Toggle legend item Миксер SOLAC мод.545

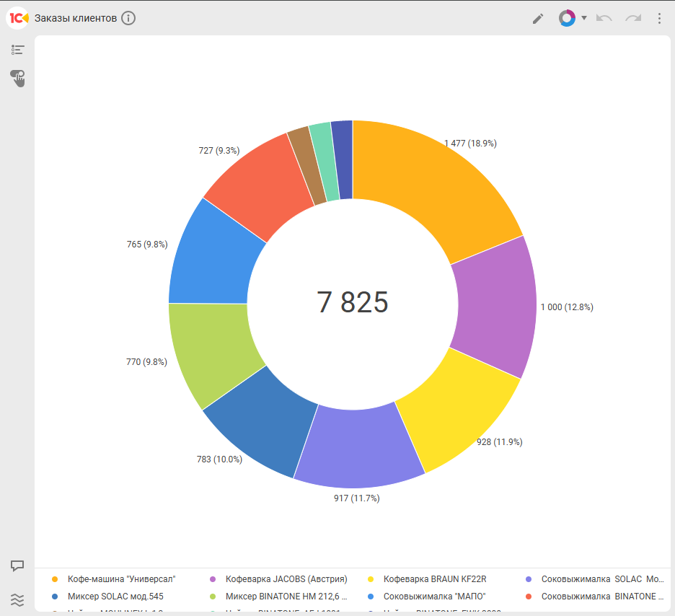pos(115,597)
